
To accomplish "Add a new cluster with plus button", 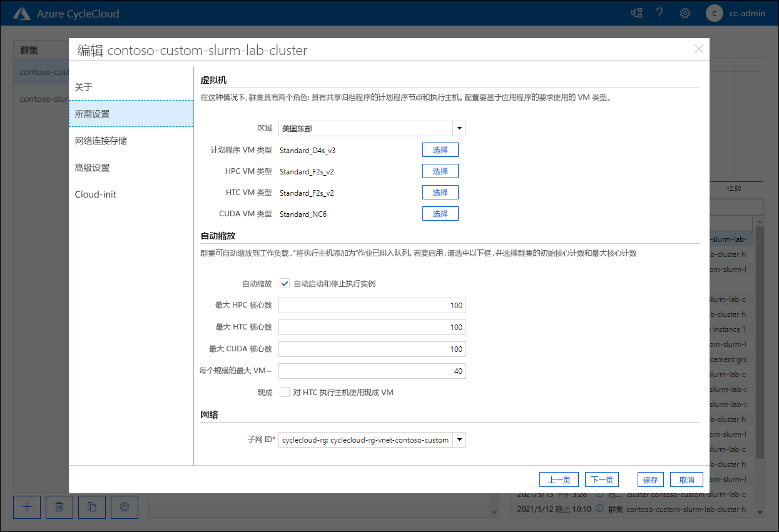I will (x=27, y=507).
